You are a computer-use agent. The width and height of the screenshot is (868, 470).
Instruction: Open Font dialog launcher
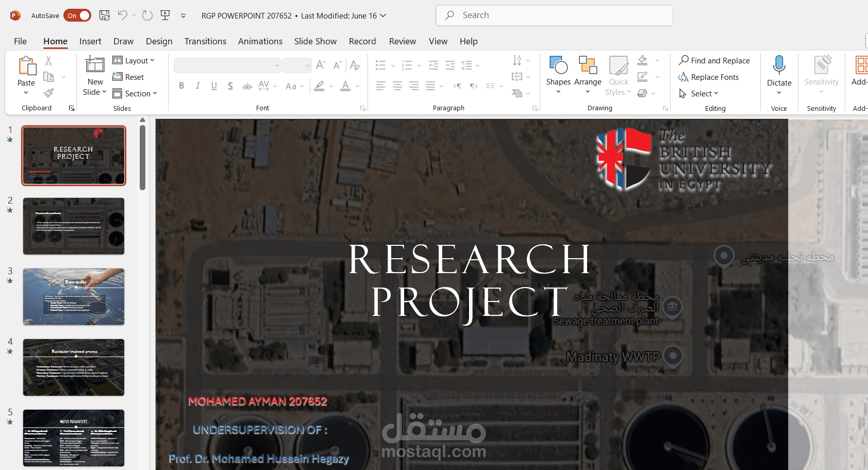point(363,108)
